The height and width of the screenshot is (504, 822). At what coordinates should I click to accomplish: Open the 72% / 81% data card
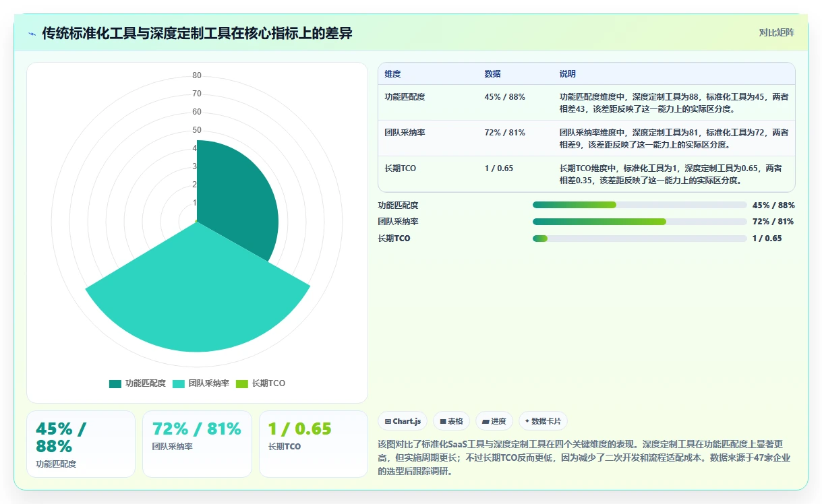point(197,444)
